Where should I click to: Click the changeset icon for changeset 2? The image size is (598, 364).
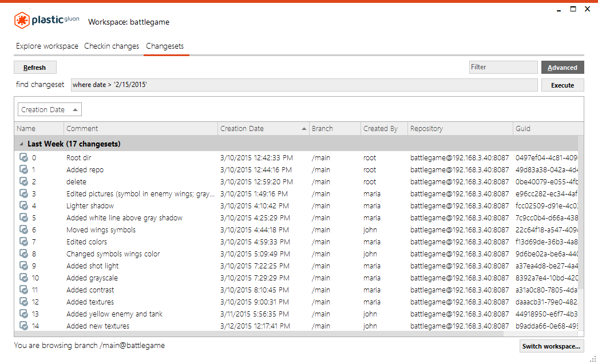tap(23, 181)
